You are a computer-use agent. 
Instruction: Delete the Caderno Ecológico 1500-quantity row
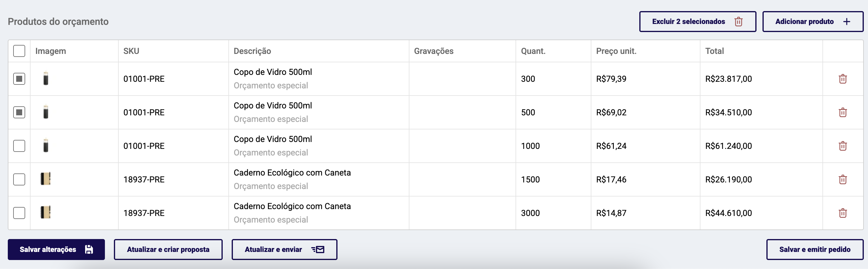(x=843, y=179)
